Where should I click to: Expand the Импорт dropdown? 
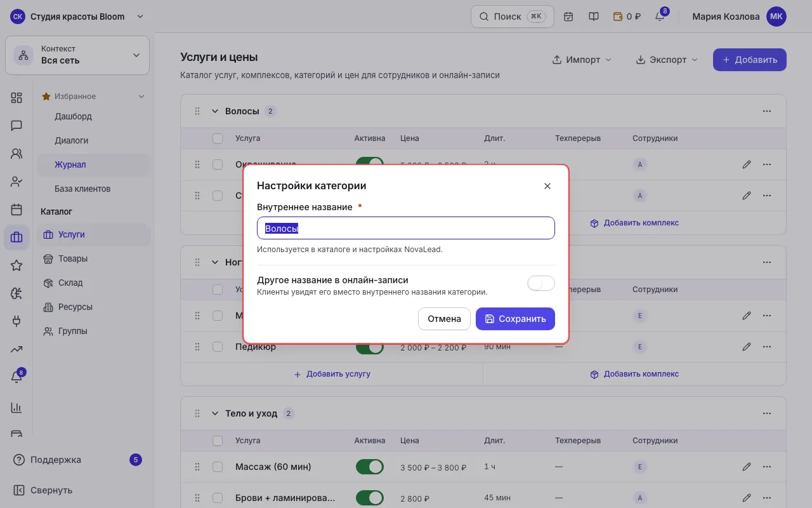[x=582, y=60]
